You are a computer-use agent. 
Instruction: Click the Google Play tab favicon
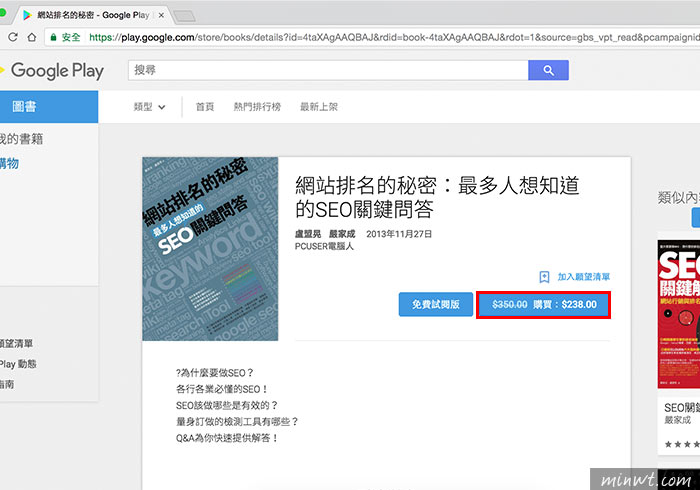[27, 15]
